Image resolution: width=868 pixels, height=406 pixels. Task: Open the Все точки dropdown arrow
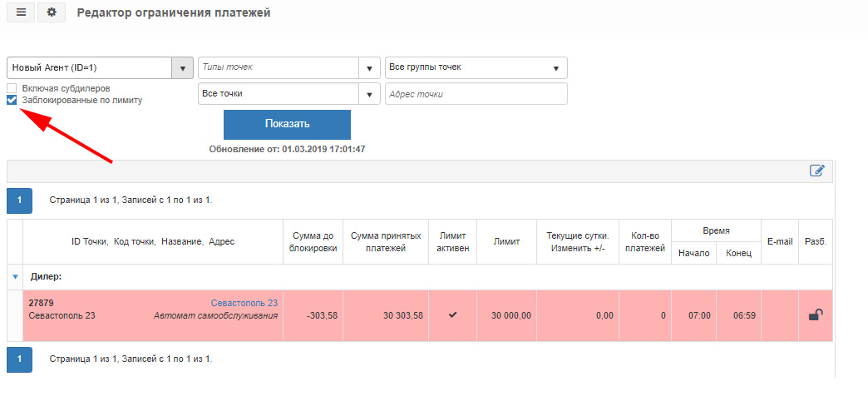369,94
